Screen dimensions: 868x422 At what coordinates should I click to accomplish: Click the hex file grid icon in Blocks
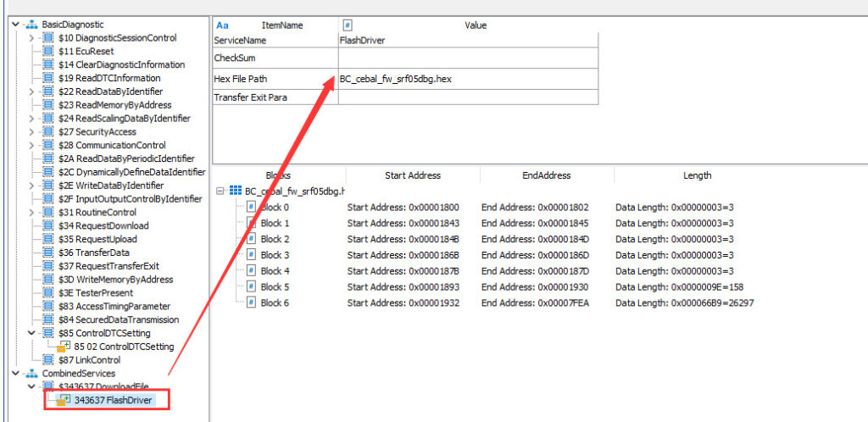(x=236, y=192)
